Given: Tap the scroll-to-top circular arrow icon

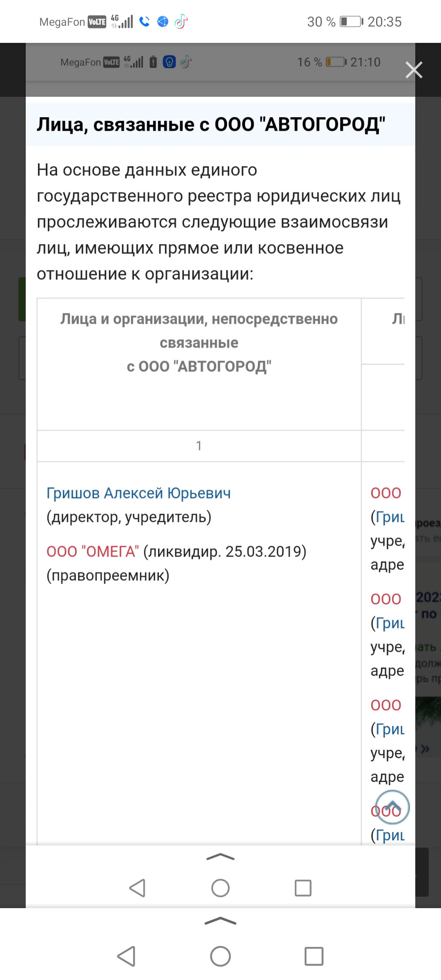Looking at the screenshot, I should (392, 807).
